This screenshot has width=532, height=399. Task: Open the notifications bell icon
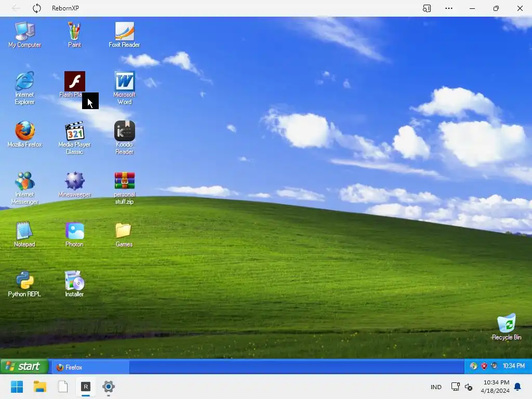coord(518,387)
